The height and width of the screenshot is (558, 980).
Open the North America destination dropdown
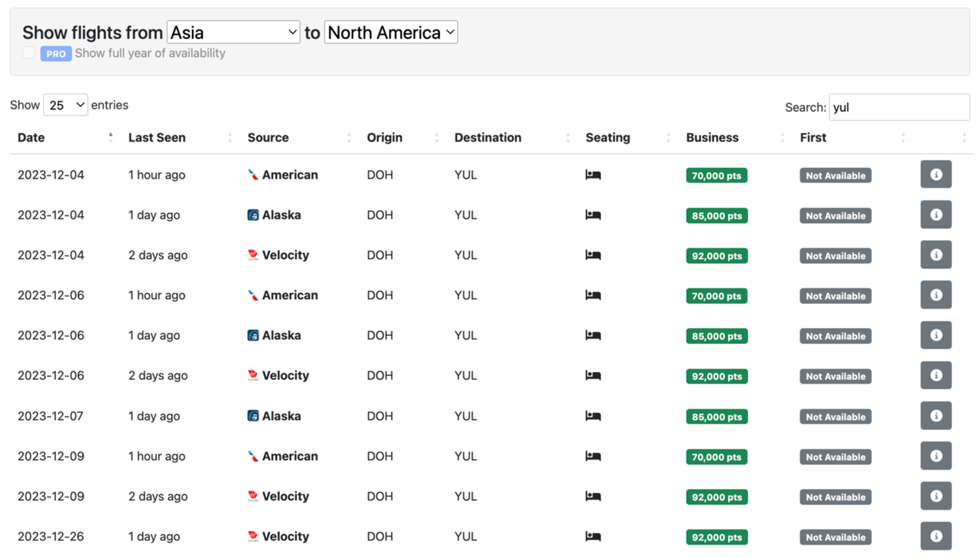pyautogui.click(x=391, y=32)
